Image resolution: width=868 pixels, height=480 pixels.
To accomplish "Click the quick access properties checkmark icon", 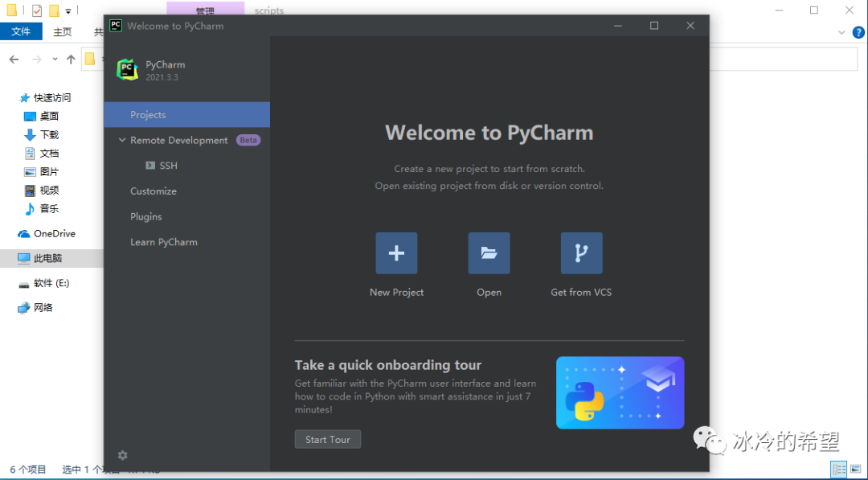I will pyautogui.click(x=36, y=10).
